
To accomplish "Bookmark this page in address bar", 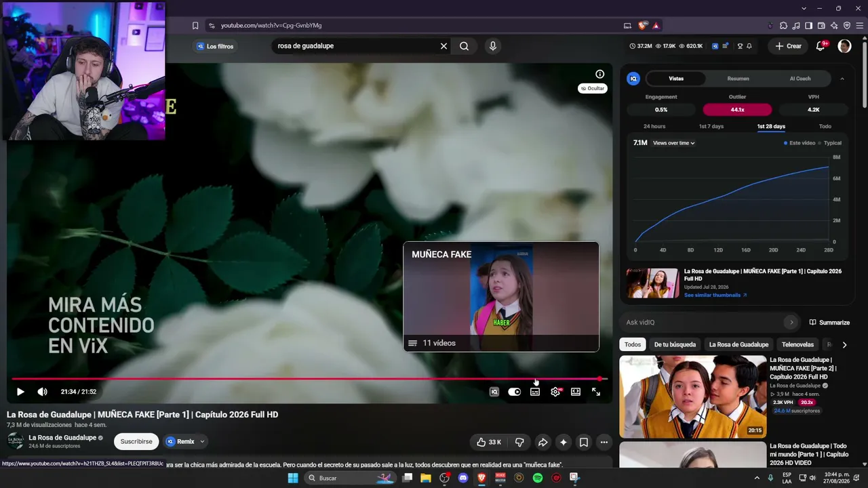I will (x=195, y=26).
